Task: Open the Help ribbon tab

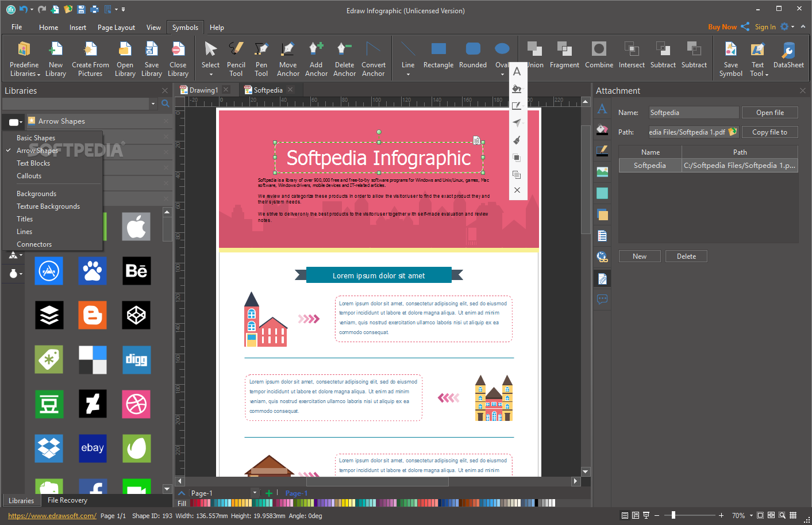Action: pos(217,27)
